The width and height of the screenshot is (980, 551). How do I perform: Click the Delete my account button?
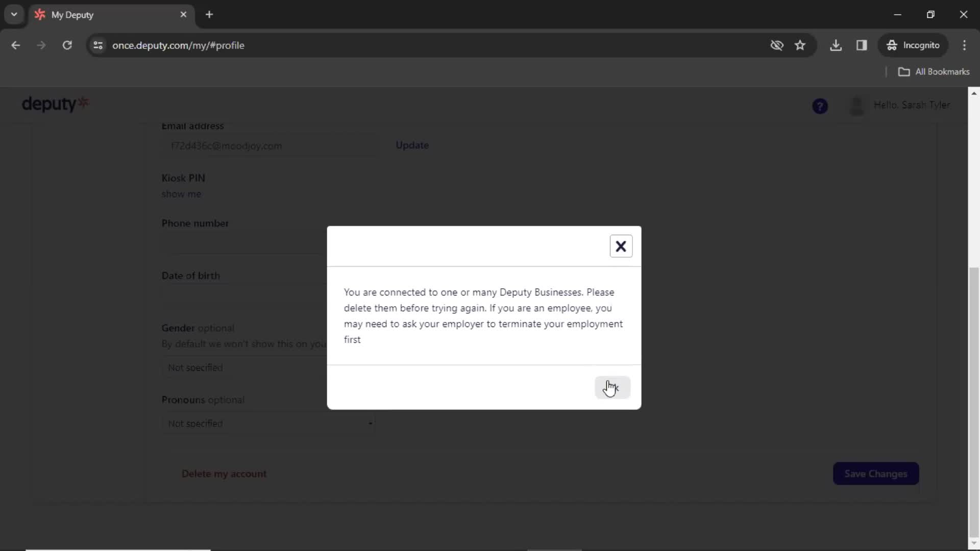(x=224, y=473)
